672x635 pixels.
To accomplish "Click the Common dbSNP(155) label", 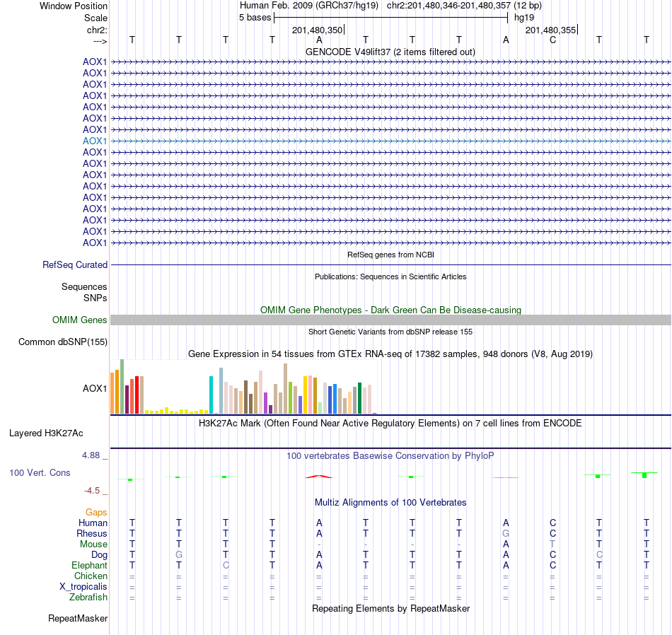I will point(62,342).
